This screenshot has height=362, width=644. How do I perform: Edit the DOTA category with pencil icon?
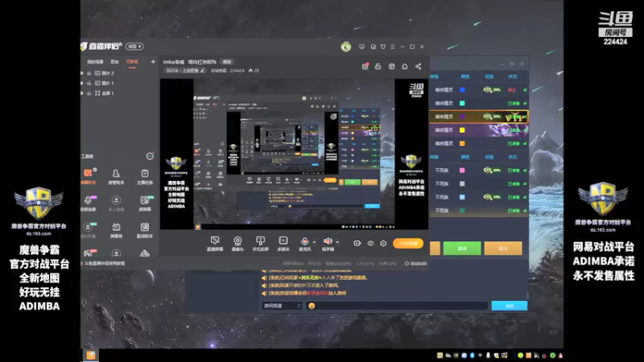point(203,71)
